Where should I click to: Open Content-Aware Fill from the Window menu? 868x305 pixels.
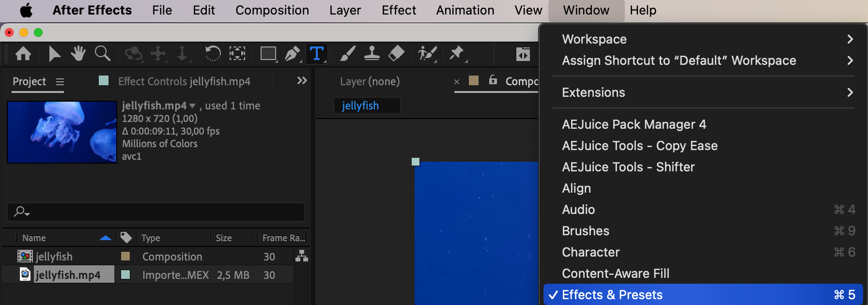click(x=703, y=274)
